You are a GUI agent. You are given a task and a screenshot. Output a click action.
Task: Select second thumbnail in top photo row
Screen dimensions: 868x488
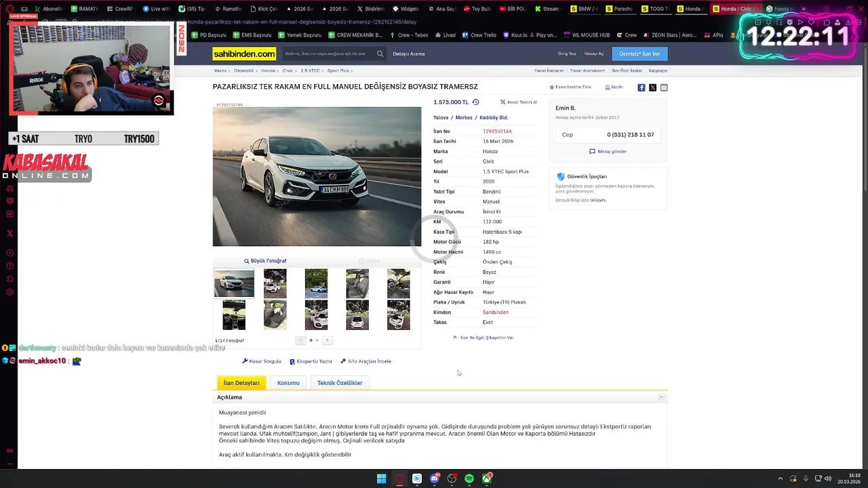click(x=275, y=283)
